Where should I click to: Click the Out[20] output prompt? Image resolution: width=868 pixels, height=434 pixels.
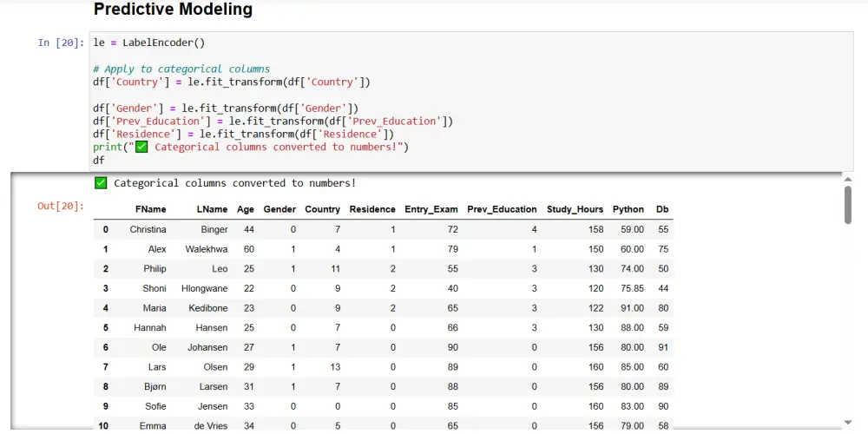point(61,206)
